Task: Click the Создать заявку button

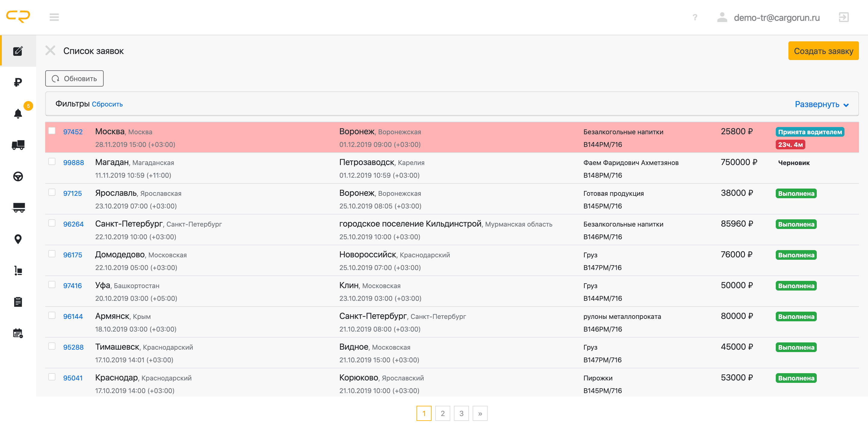Action: click(823, 51)
